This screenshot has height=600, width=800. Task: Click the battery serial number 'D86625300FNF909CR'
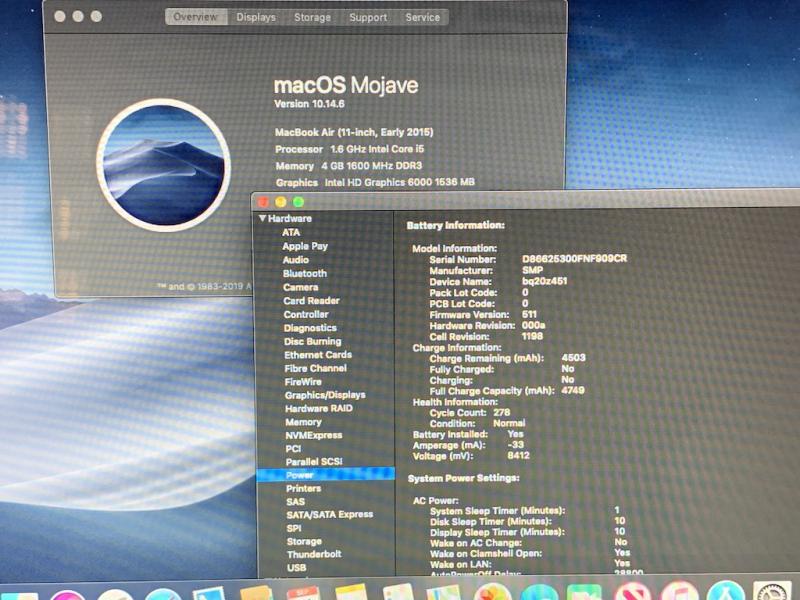[x=574, y=259]
